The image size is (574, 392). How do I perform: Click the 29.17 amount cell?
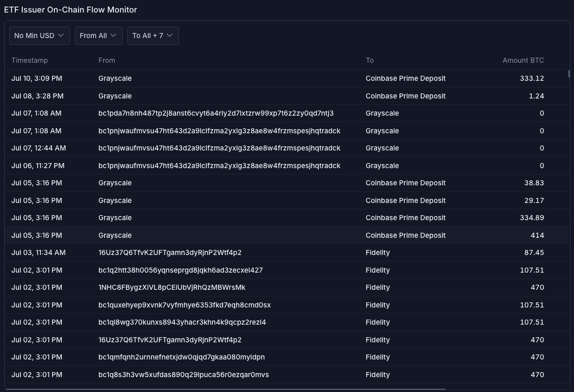click(x=534, y=201)
